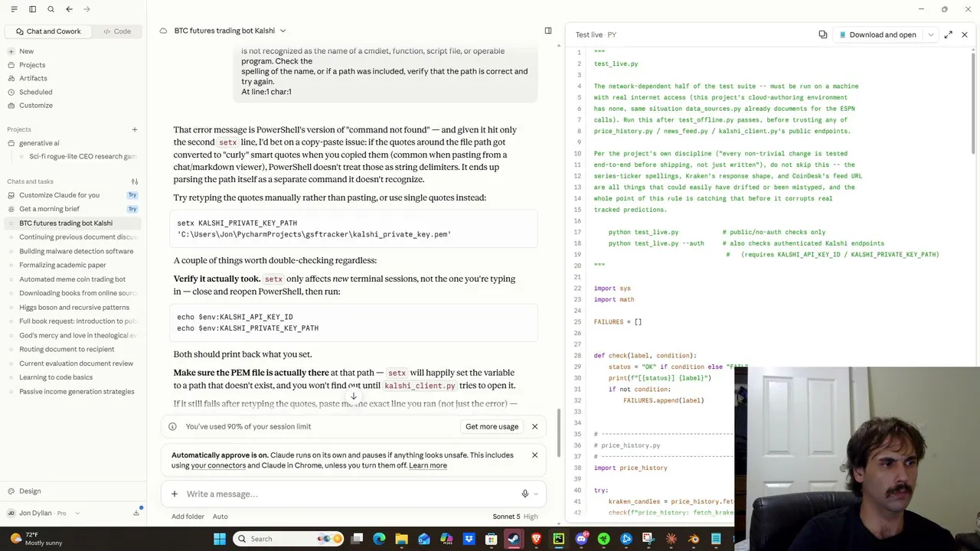Toggle the left sidebar panel icon
Image resolution: width=980 pixels, height=551 pixels.
(32, 9)
